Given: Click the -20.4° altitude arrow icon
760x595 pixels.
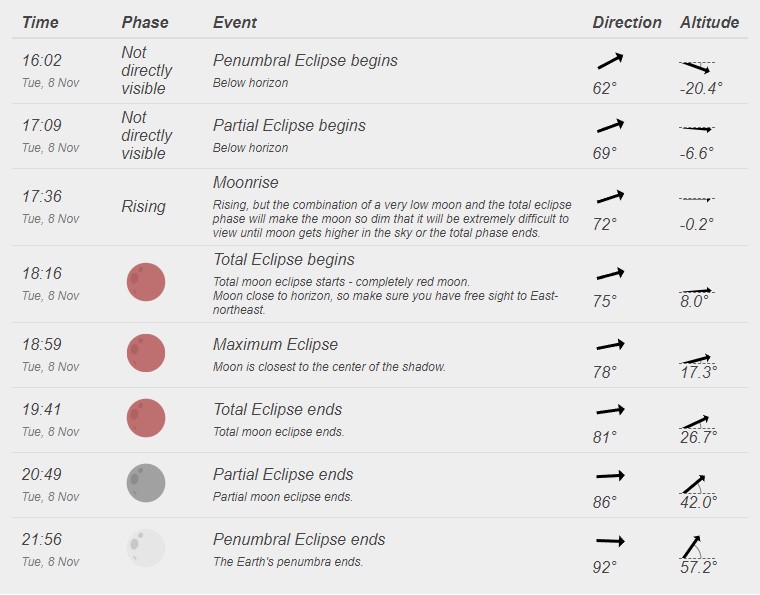Looking at the screenshot, I should pyautogui.click(x=697, y=67).
